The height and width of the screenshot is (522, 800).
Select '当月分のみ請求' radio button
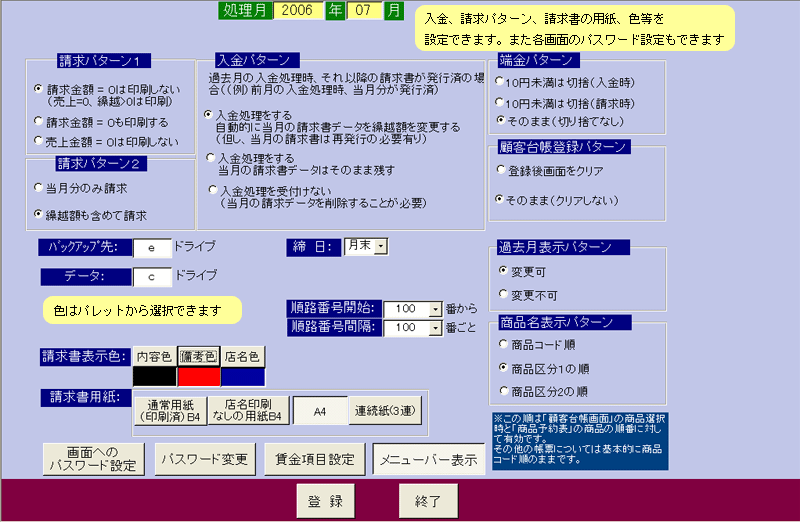38,188
